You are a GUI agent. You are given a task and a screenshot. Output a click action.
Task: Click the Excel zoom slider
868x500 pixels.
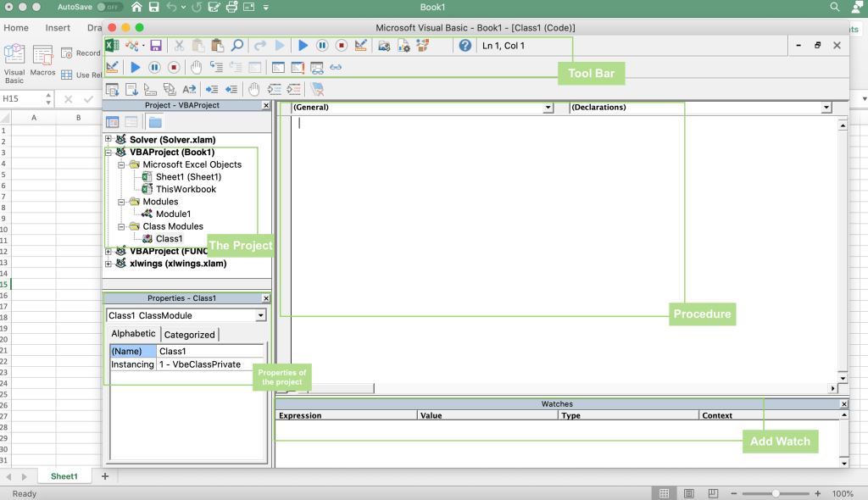(776, 493)
